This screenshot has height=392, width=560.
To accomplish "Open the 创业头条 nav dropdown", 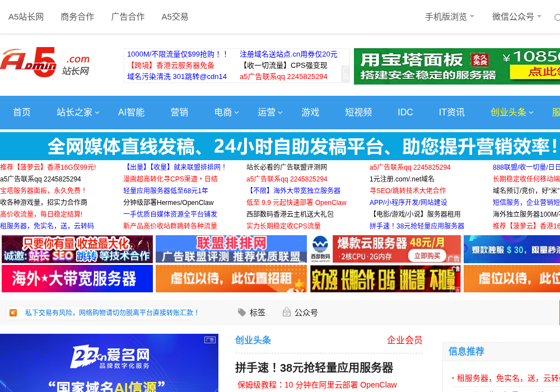I will [x=512, y=112].
